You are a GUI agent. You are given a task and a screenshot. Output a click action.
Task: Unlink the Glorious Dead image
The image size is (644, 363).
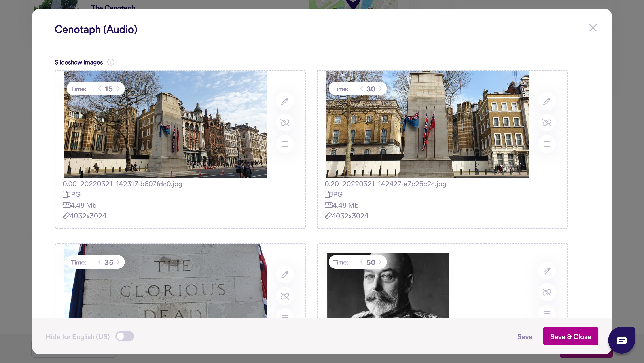(285, 296)
